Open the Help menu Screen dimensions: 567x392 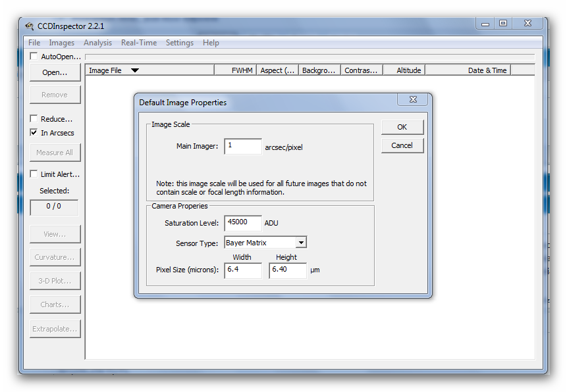coord(211,43)
